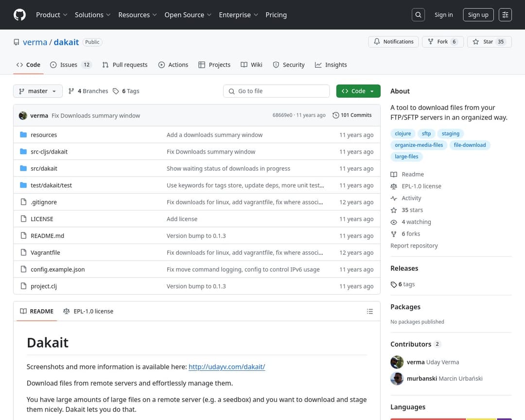
Task: Click the branch icon next to 4 Branches
Action: pos(71,91)
